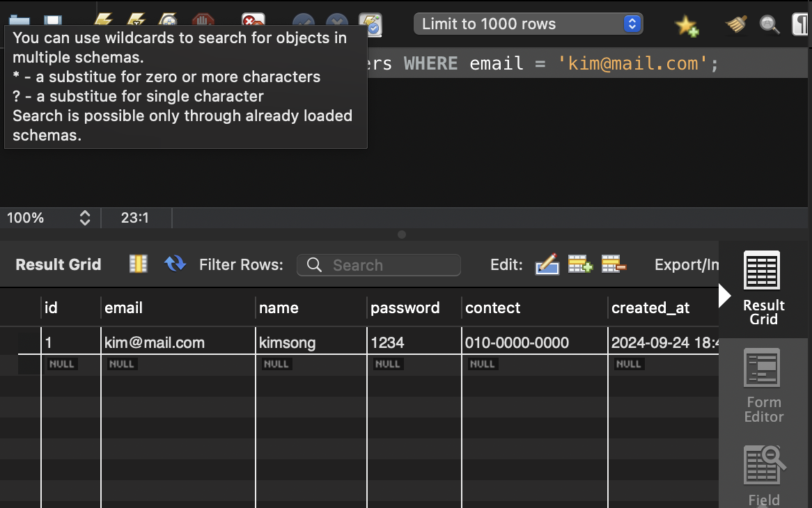Image resolution: width=812 pixels, height=508 pixels.
Task: Change the 100% editor zoom stepper
Action: 85,218
